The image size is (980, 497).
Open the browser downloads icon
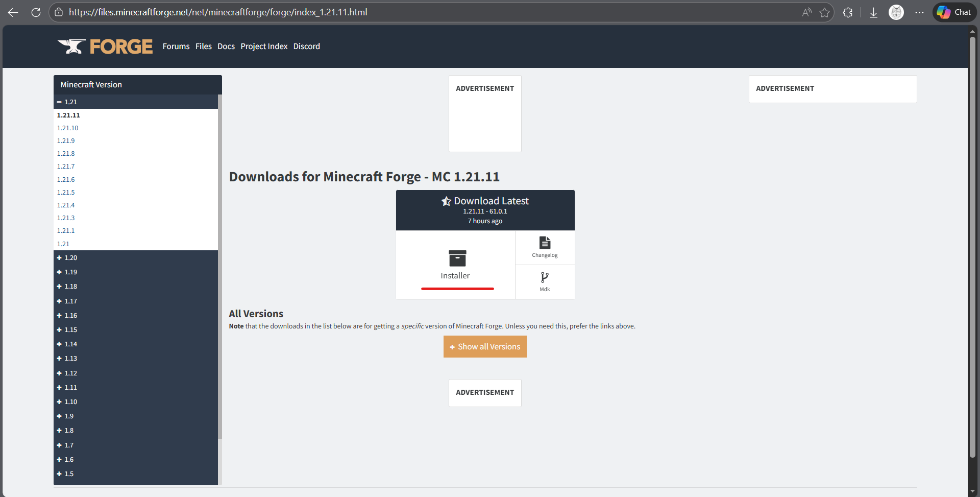873,12
